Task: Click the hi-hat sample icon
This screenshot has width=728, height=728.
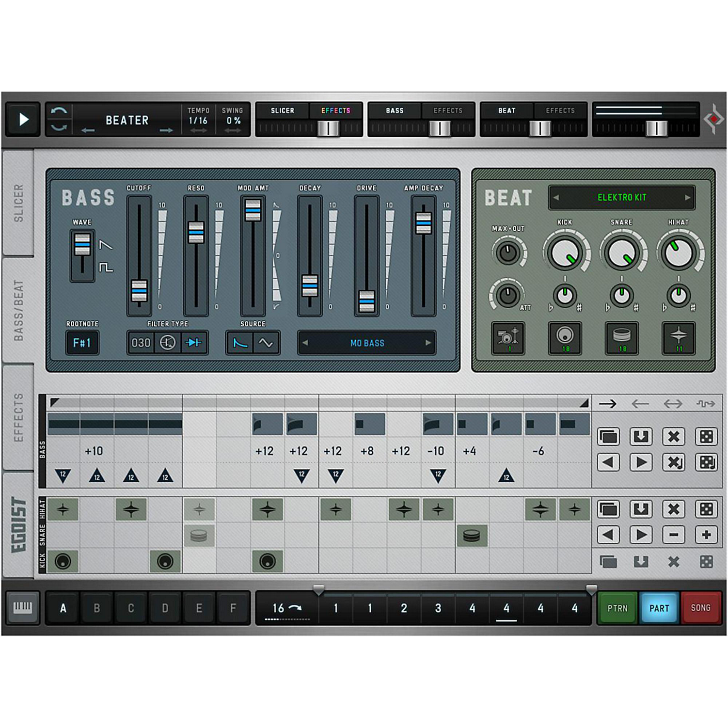Action: click(678, 338)
